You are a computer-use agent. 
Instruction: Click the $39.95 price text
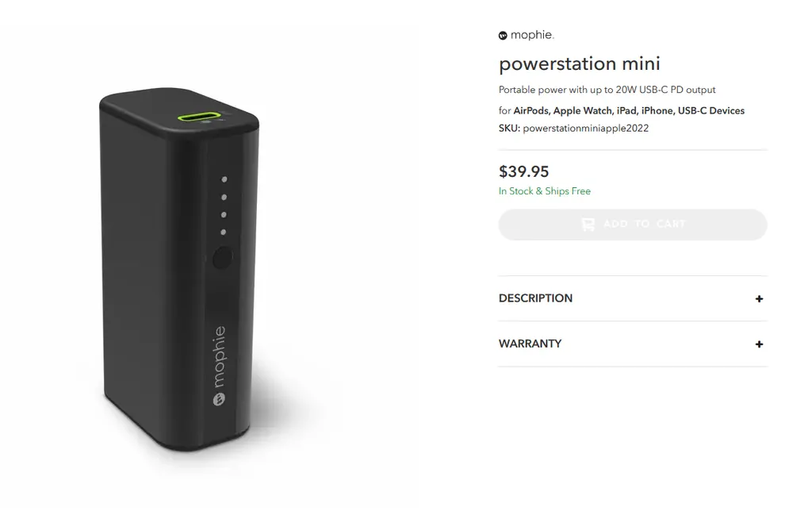(523, 171)
